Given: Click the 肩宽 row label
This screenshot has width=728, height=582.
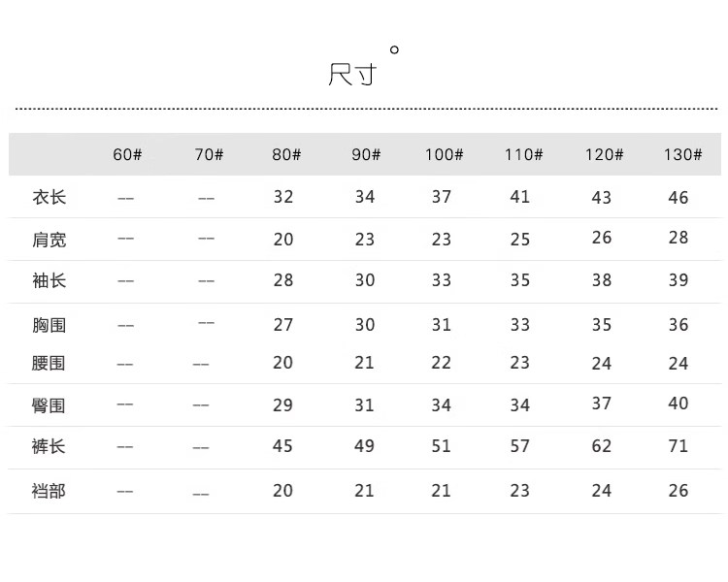Looking at the screenshot, I should click(x=50, y=240).
